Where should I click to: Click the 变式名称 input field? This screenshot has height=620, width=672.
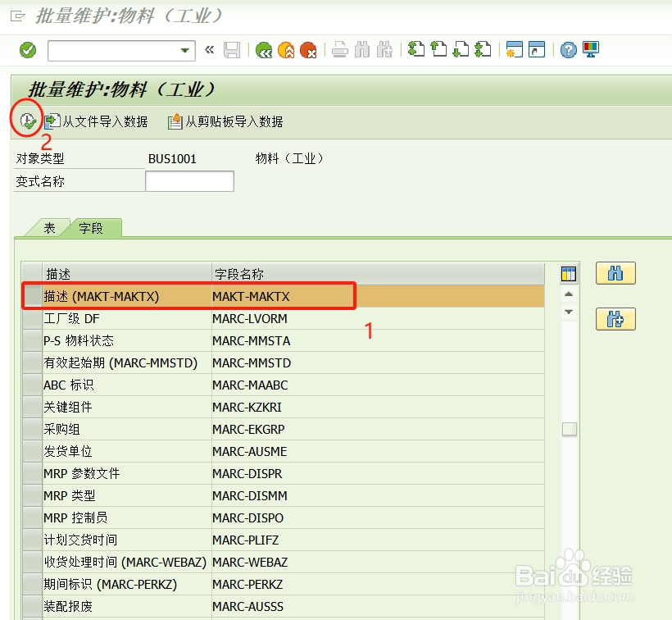[x=189, y=180]
